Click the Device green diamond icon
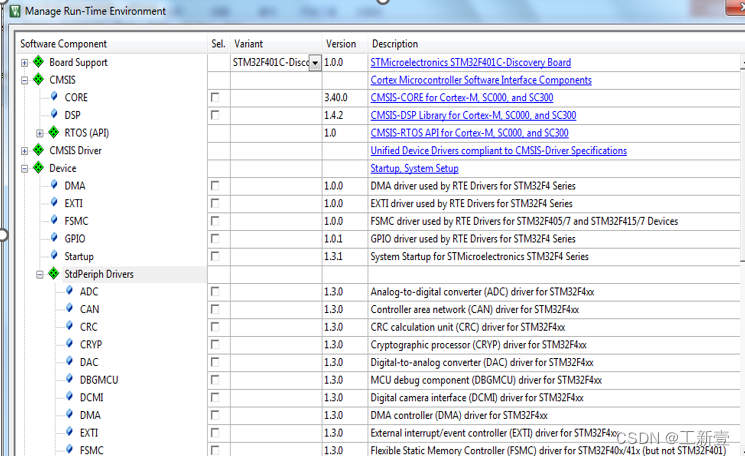Screen dimensions: 745x456 38,168
